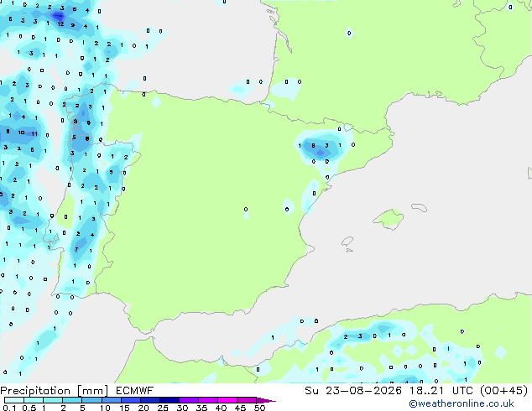The width and height of the screenshot is (532, 411).
Task: Click legend scale value '15'
Action: pyautogui.click(x=124, y=408)
